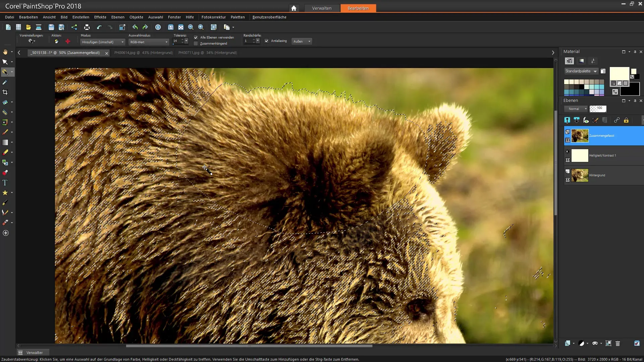Select the Paint Brush tool
The height and width of the screenshot is (362, 644).
coord(5,132)
